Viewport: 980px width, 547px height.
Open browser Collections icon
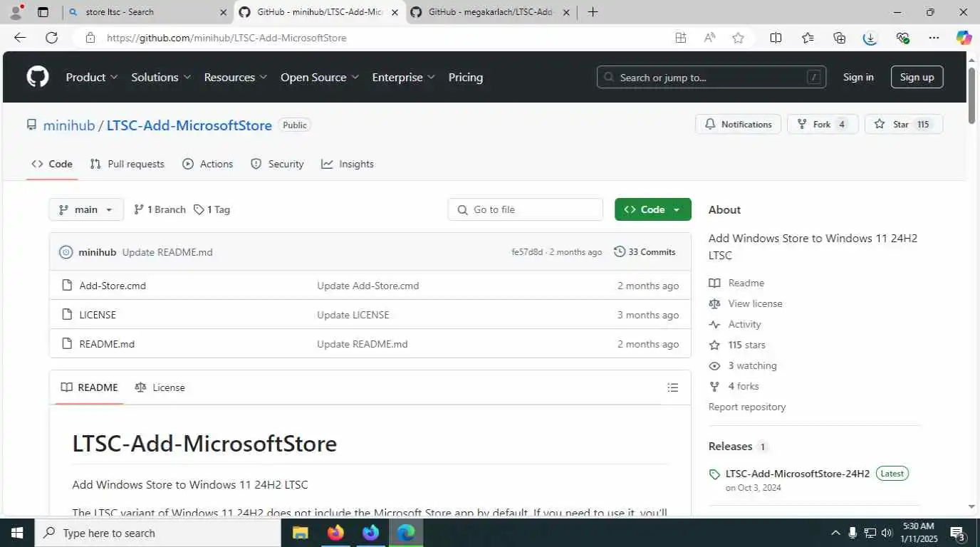[839, 38]
